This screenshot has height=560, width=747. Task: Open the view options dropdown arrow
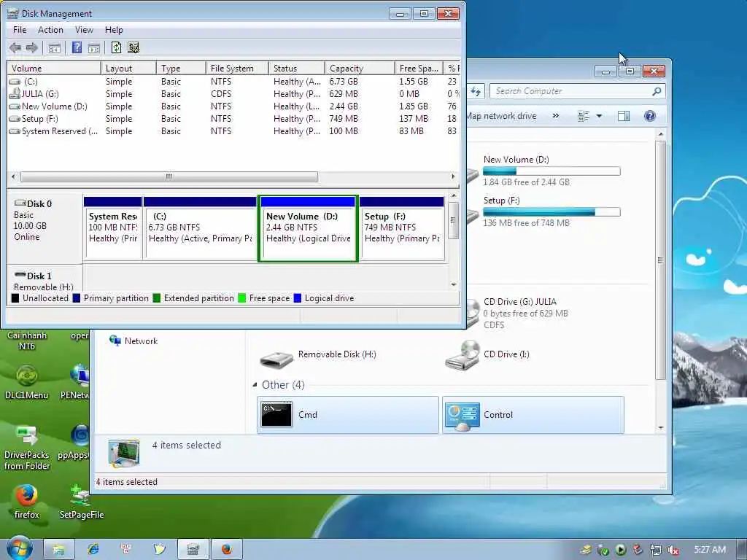599,116
